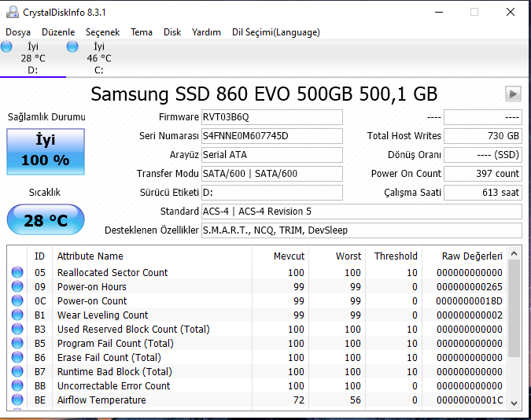Viewport: 531px width, 420px height.
Task: Select the Wear Leveling Count row
Action: [257, 315]
